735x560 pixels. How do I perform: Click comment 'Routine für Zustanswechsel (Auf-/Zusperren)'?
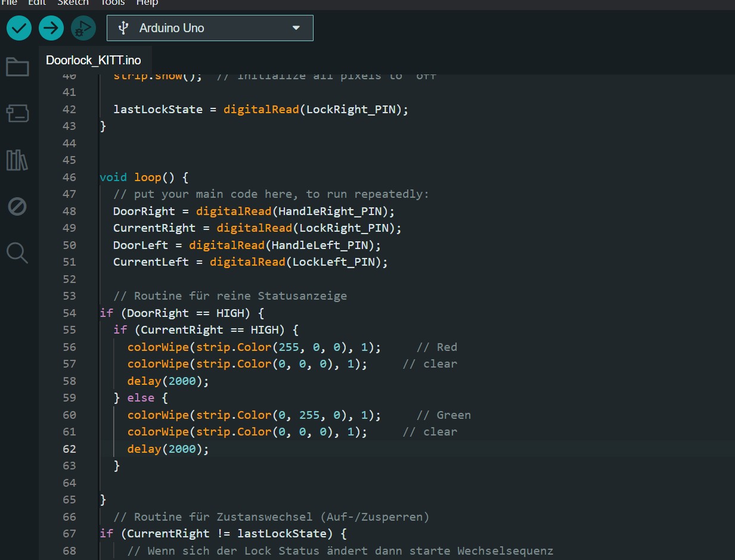(x=271, y=517)
